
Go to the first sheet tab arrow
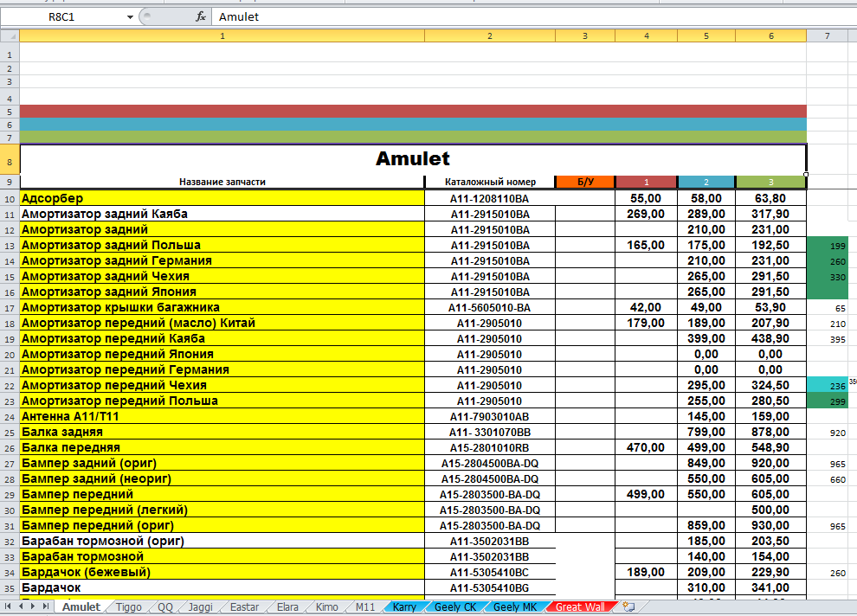coord(8,606)
